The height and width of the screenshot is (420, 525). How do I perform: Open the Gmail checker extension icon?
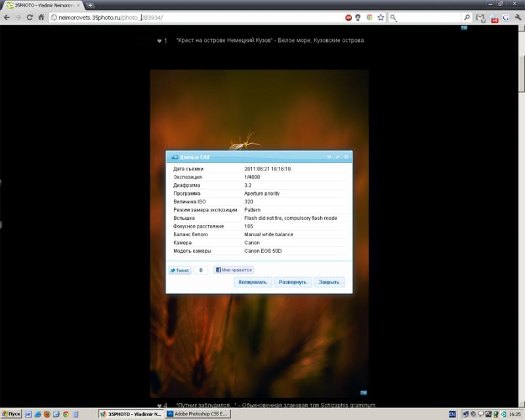(x=480, y=18)
